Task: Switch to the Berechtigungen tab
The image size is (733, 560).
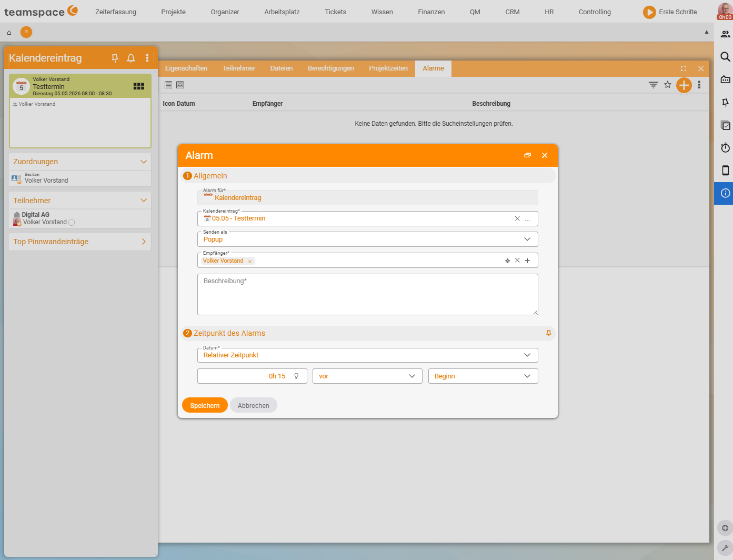Action: tap(331, 68)
